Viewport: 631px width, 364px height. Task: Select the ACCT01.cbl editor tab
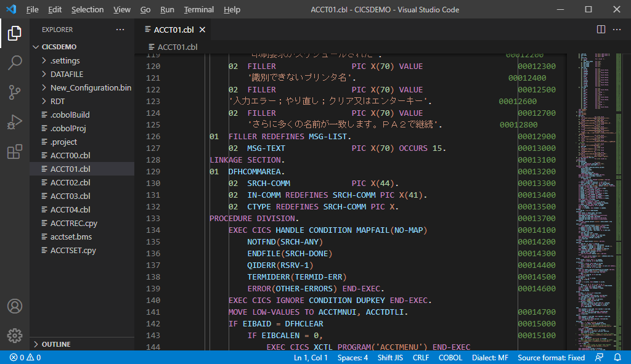[x=174, y=30]
